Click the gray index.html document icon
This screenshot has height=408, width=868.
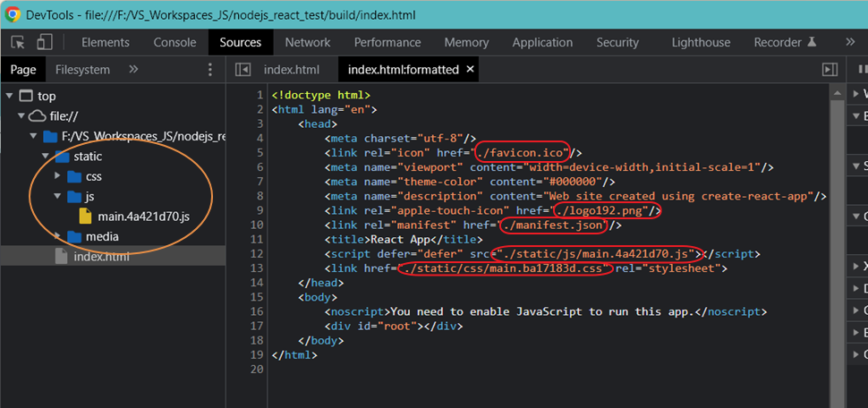[61, 256]
